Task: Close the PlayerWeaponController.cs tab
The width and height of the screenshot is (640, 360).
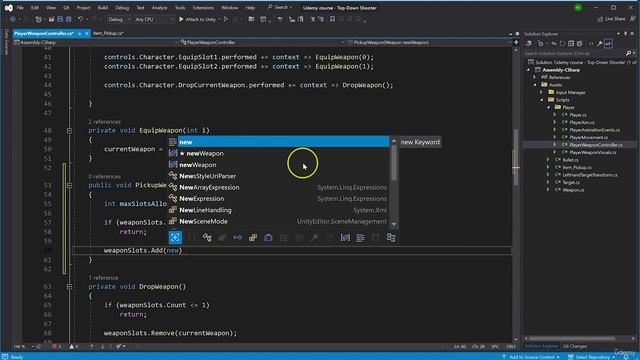Action: click(87, 33)
